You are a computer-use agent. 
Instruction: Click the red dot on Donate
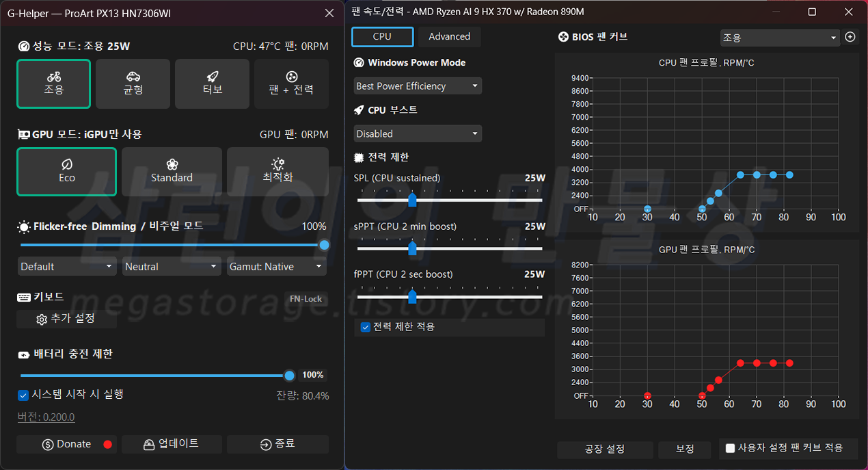pos(107,444)
